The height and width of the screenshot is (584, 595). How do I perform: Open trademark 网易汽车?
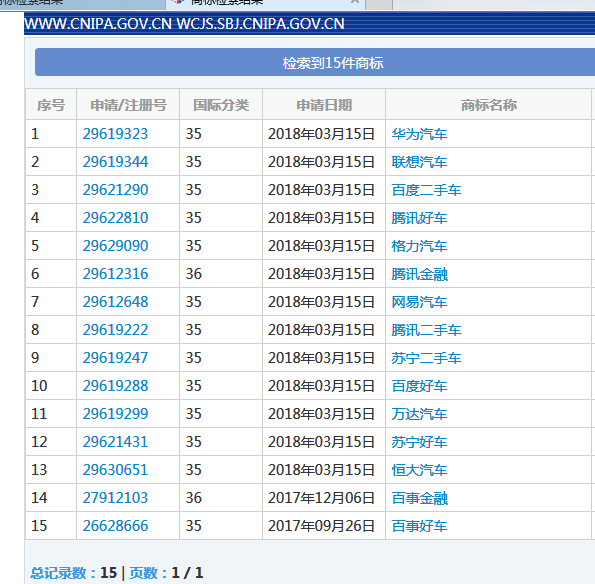coord(419,302)
